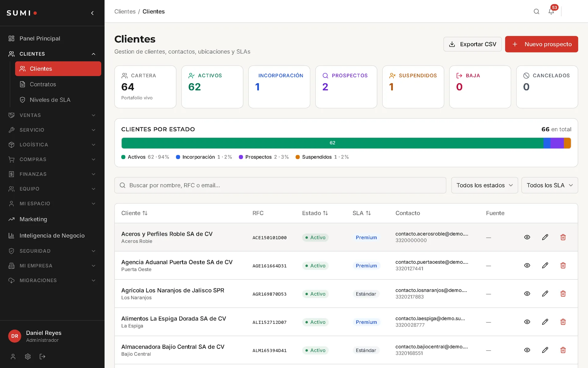
Task: Select the Prospectos stat card
Action: (x=346, y=87)
